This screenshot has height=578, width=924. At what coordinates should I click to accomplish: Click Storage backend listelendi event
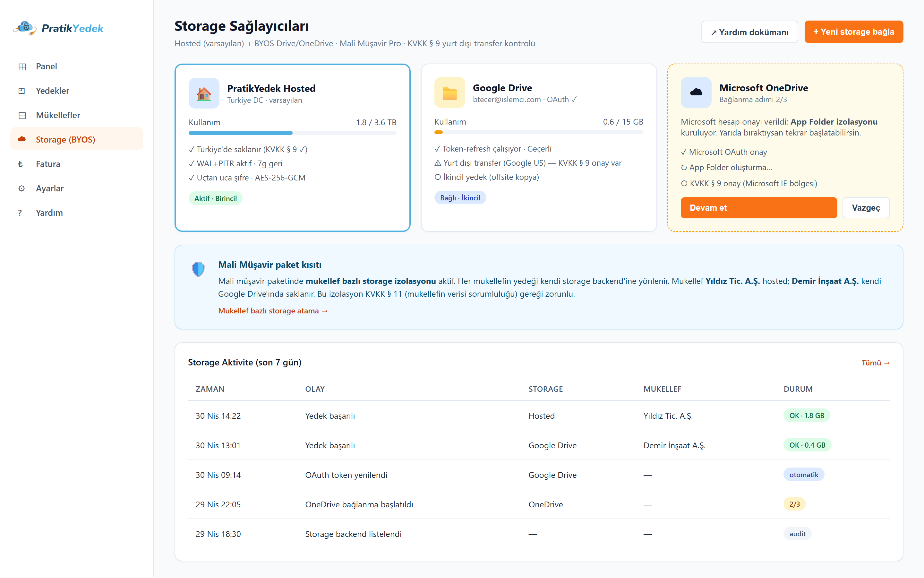[x=353, y=534]
